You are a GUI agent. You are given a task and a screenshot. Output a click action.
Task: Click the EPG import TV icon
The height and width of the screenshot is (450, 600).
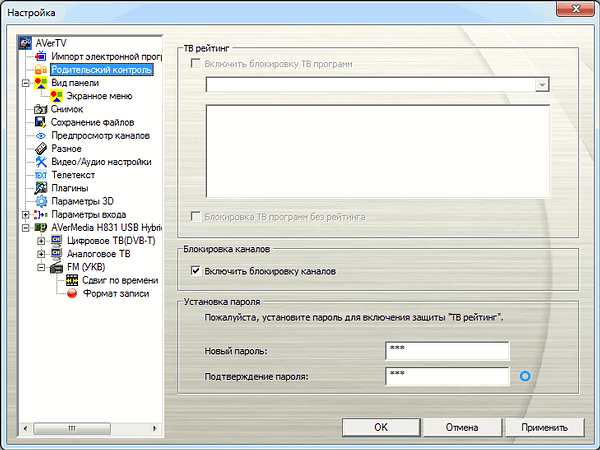click(x=41, y=57)
